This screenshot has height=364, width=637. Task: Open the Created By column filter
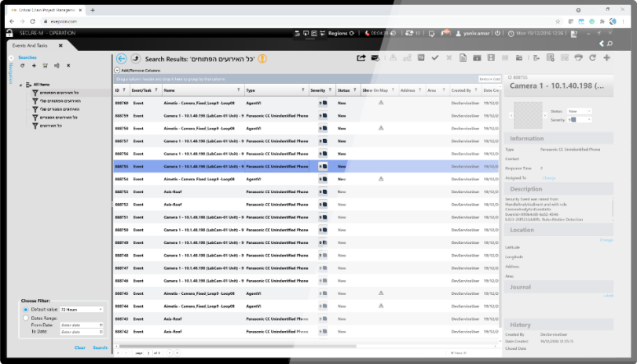click(x=476, y=90)
